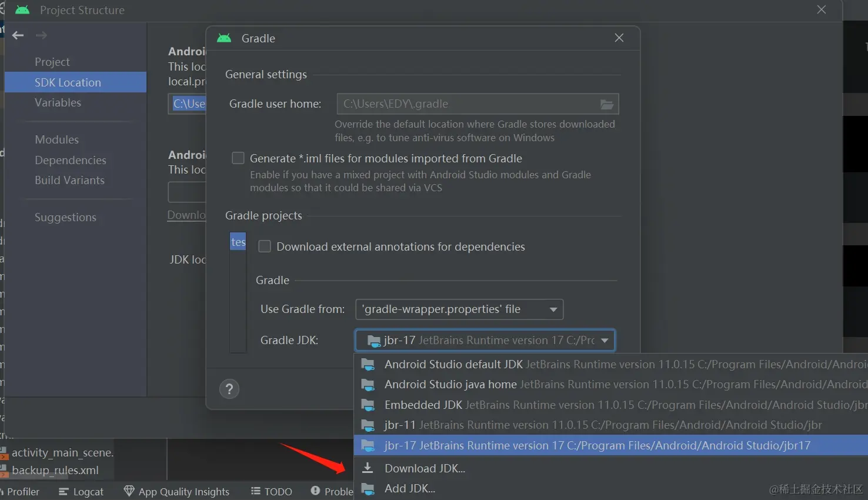The width and height of the screenshot is (868, 500).
Task: Click the back arrow in Project Structure
Action: (18, 35)
